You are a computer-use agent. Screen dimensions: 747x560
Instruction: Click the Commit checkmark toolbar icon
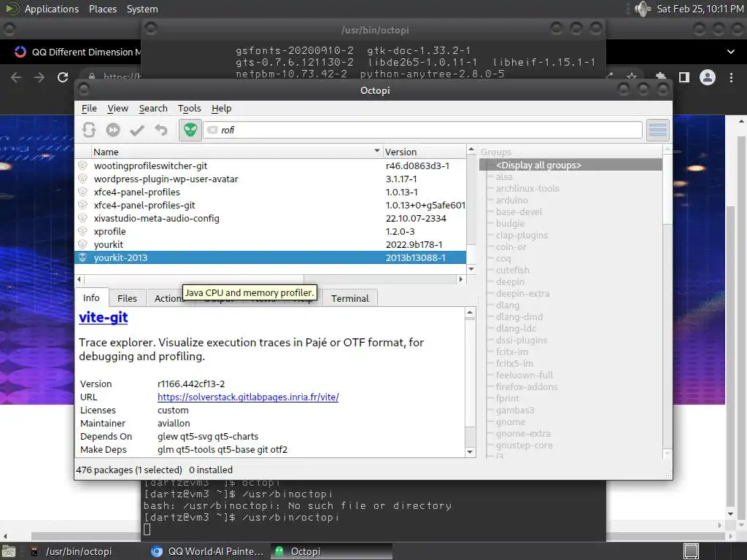pyautogui.click(x=137, y=130)
